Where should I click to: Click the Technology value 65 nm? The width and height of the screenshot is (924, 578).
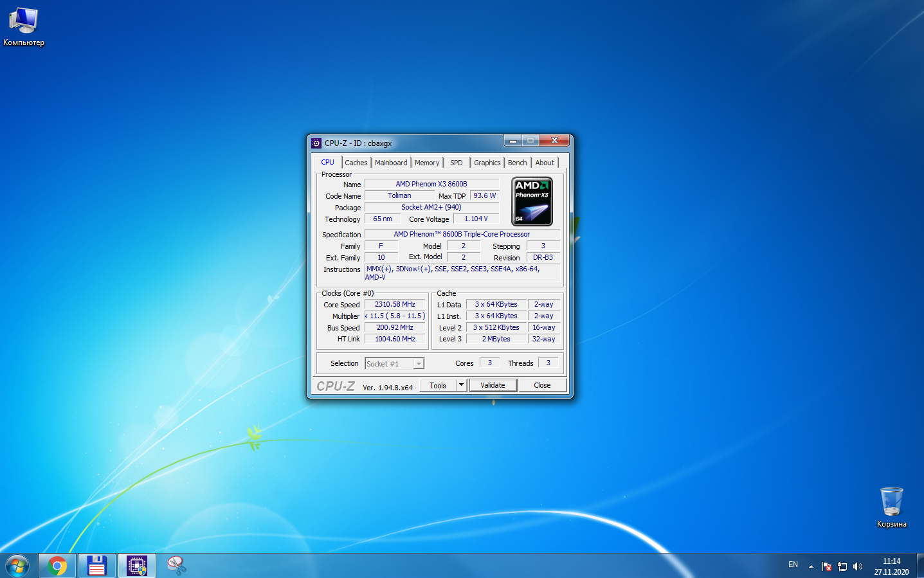pyautogui.click(x=383, y=219)
